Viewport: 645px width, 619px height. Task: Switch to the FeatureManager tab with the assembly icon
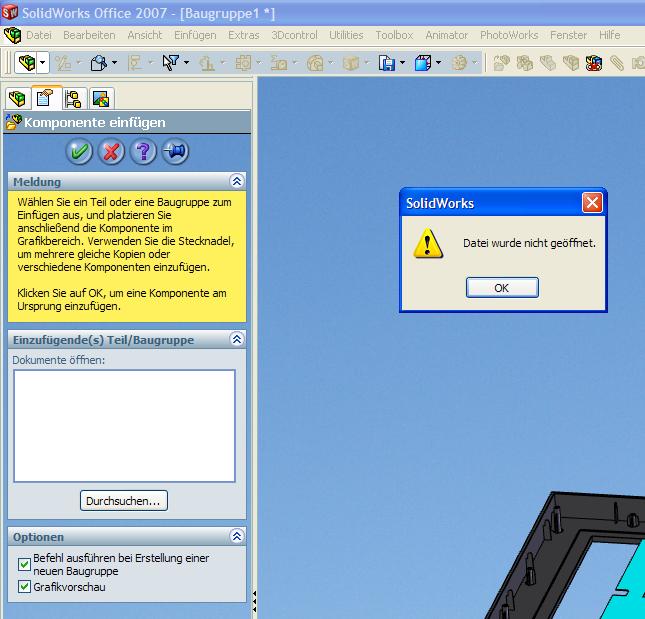(x=18, y=98)
